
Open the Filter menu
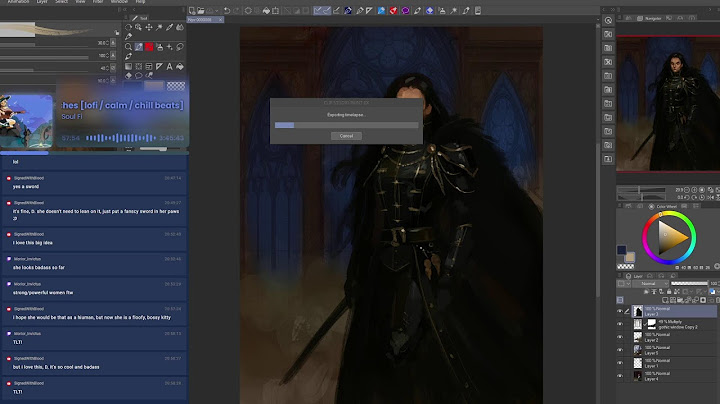click(x=98, y=2)
